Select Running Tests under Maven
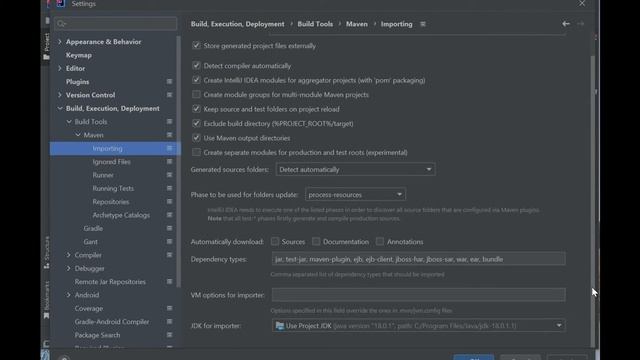 [x=113, y=188]
